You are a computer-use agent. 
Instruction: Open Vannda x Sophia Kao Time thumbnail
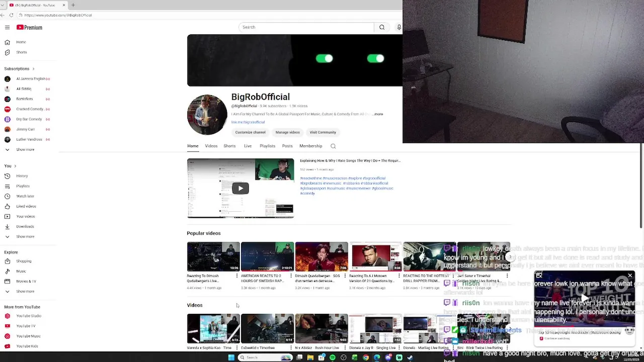coord(213,328)
